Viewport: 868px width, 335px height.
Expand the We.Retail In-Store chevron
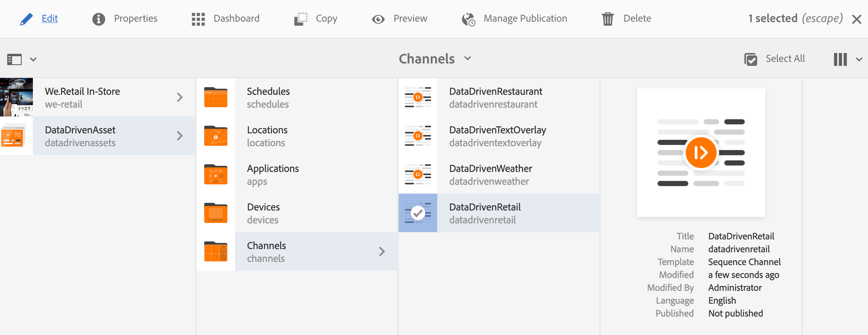(x=180, y=97)
